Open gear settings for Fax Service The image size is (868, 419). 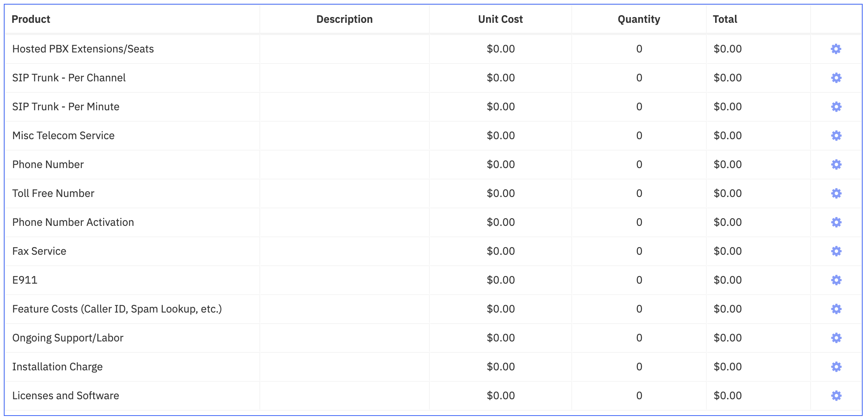pyautogui.click(x=836, y=251)
